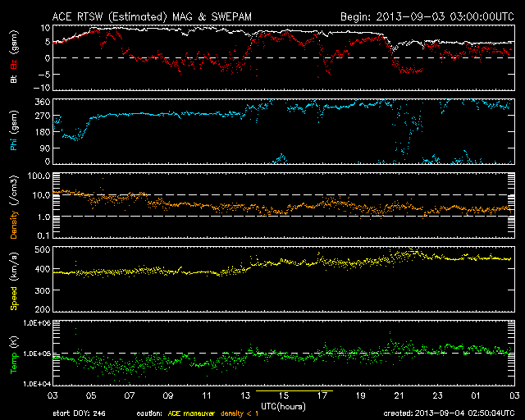Click the green 'Temp (K)' axis label
Screen dimensions: 525x420
(x=14, y=354)
